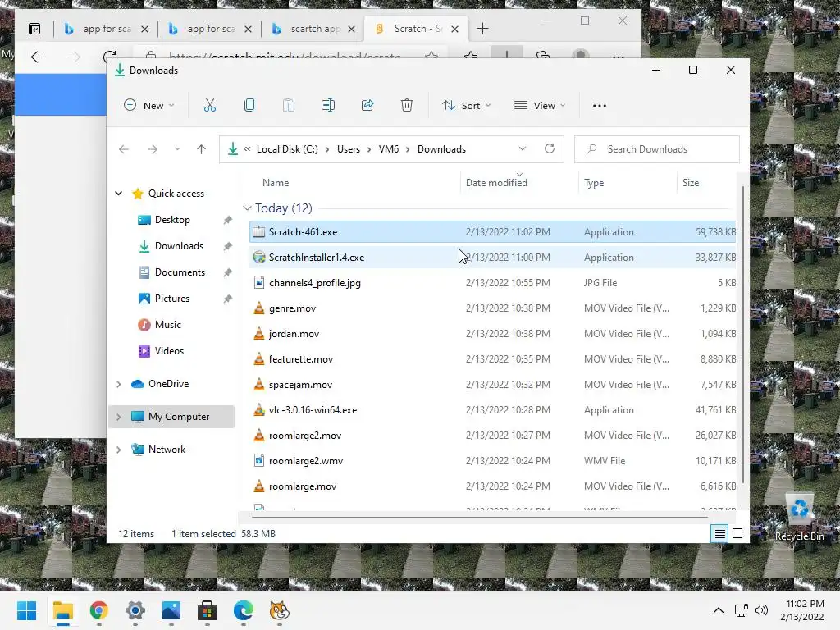Click the Share icon in toolbar
Viewport: 840px width, 630px height.
[x=367, y=106]
